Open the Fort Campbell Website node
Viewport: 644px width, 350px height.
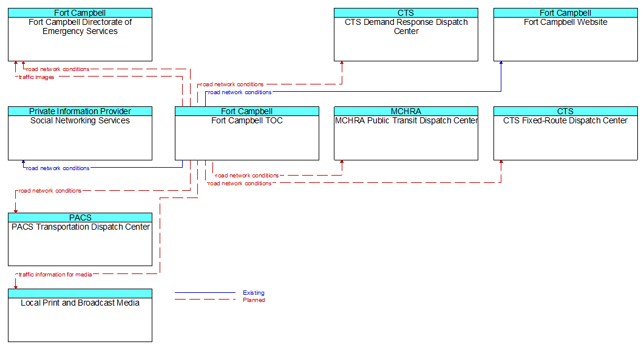tap(566, 35)
